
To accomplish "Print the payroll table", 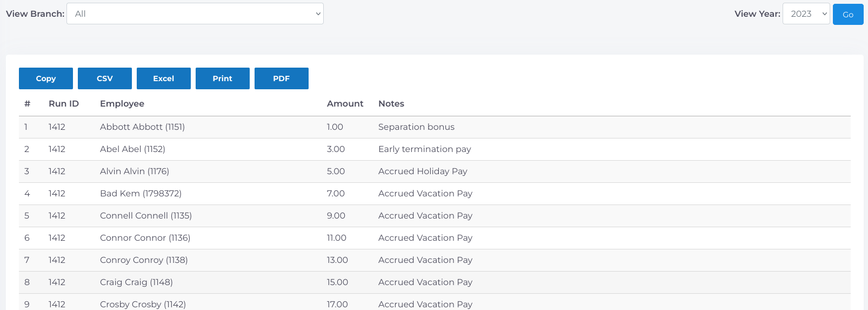I will click(x=223, y=78).
